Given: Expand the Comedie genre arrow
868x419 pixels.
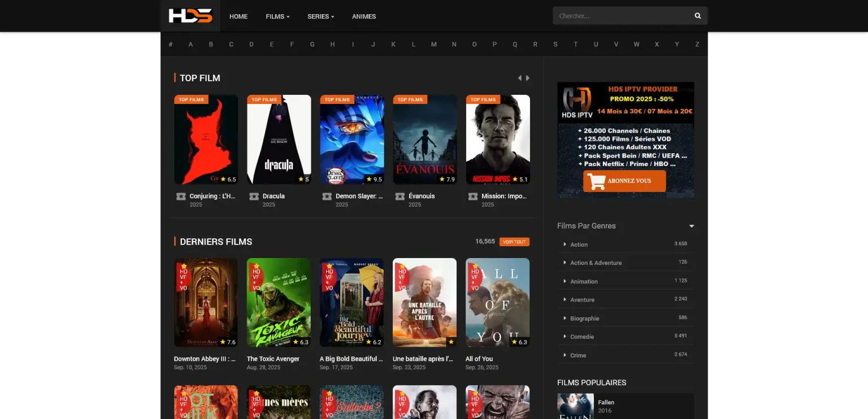Looking at the screenshot, I should [x=565, y=337].
